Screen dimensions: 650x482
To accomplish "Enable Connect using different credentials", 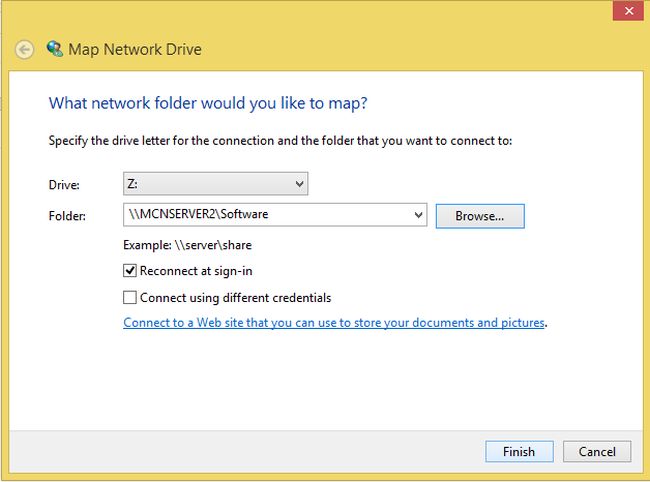I will tap(130, 298).
